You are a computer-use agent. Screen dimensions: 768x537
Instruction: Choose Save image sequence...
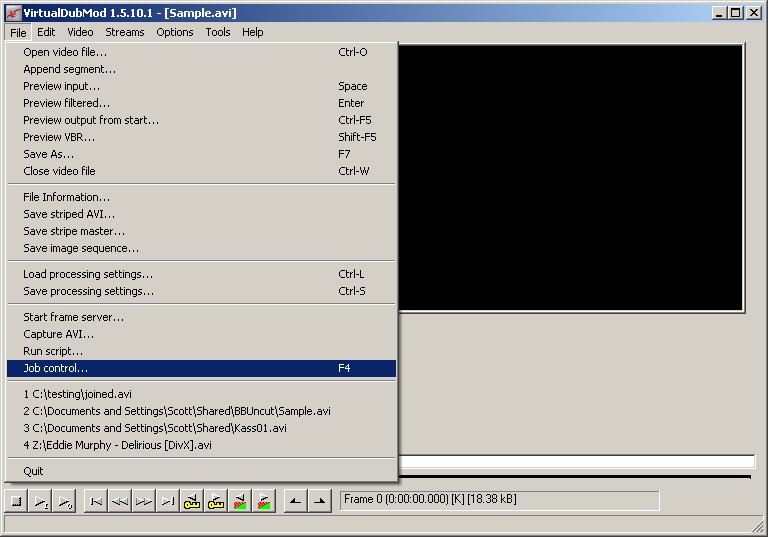click(201, 248)
